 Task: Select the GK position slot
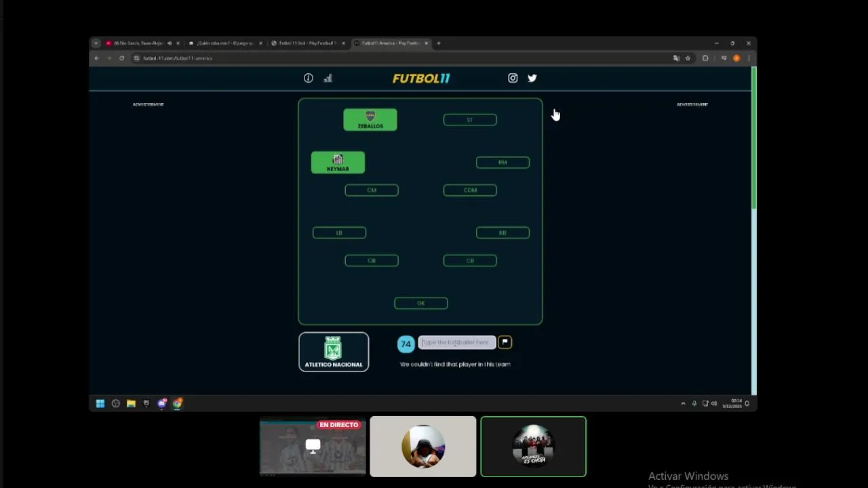click(421, 303)
